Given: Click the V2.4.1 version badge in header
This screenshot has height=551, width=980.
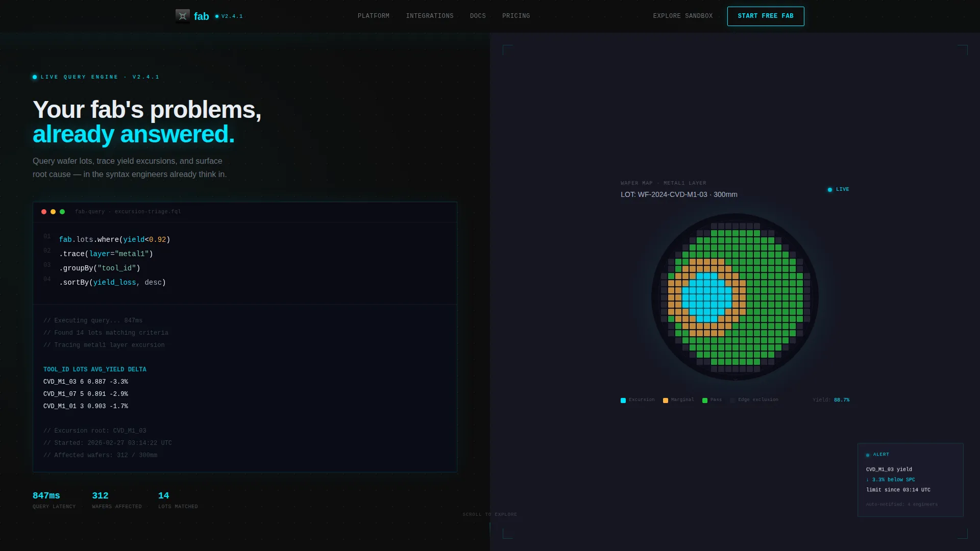Looking at the screenshot, I should click(229, 16).
